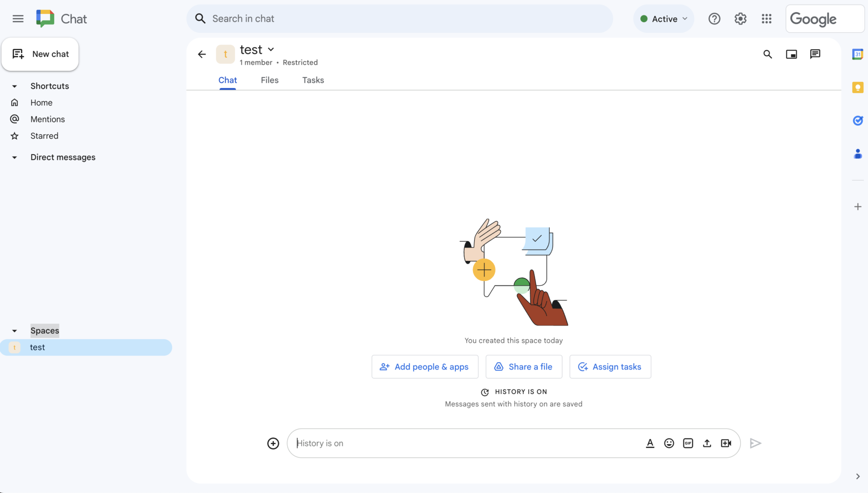The height and width of the screenshot is (493, 868).
Task: Change presence status with Active dropdown
Action: tap(663, 19)
